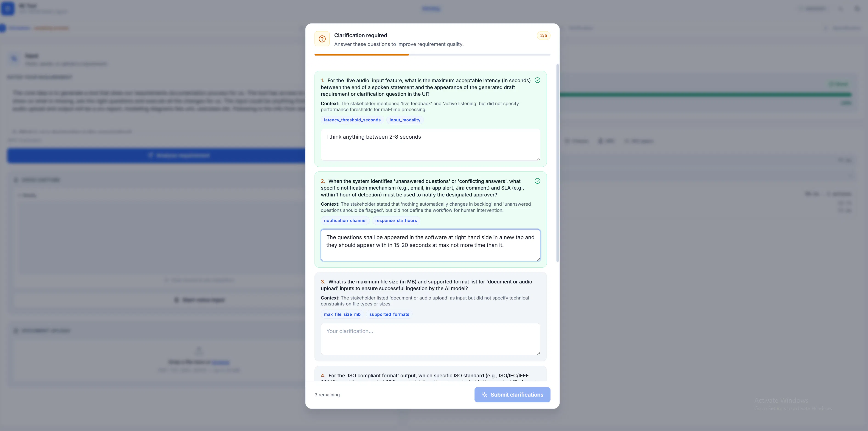
Task: Click the green progress bar in background panel
Action: coord(705,95)
